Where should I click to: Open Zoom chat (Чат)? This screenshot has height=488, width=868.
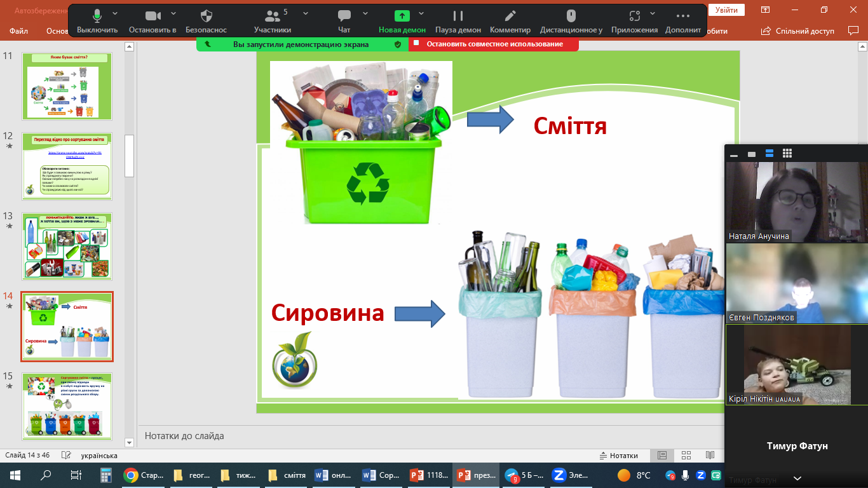click(x=344, y=22)
